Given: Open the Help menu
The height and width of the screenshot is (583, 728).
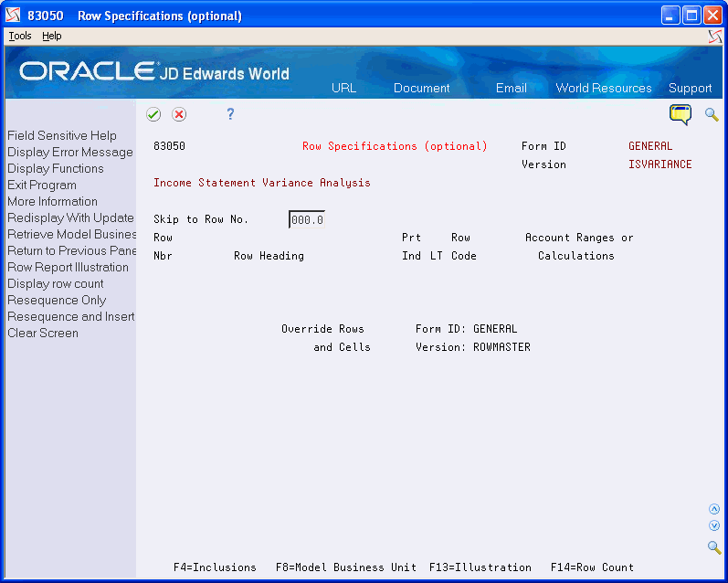Looking at the screenshot, I should point(51,36).
